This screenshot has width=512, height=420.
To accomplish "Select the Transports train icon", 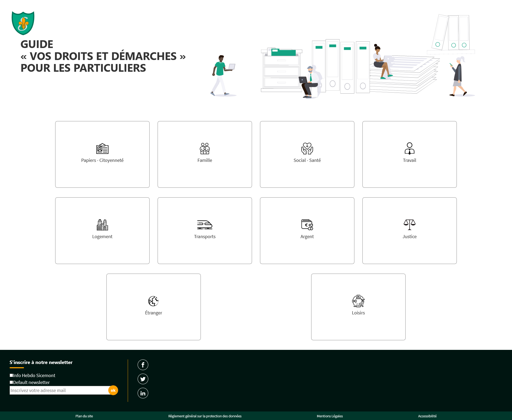I will [x=205, y=225].
